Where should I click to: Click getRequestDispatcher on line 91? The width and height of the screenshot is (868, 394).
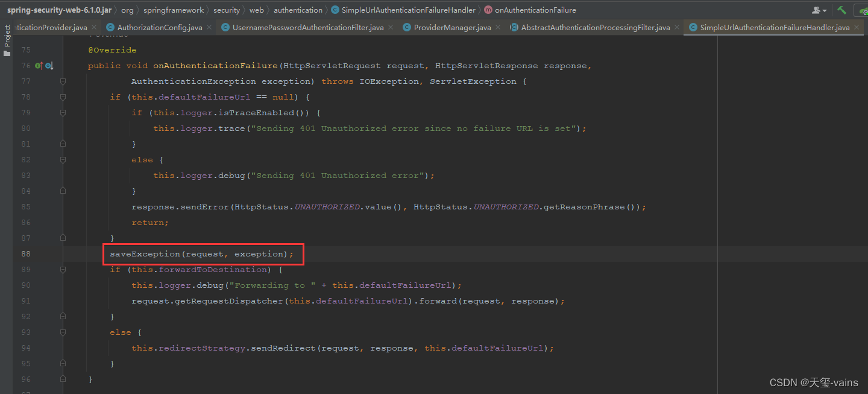point(229,301)
